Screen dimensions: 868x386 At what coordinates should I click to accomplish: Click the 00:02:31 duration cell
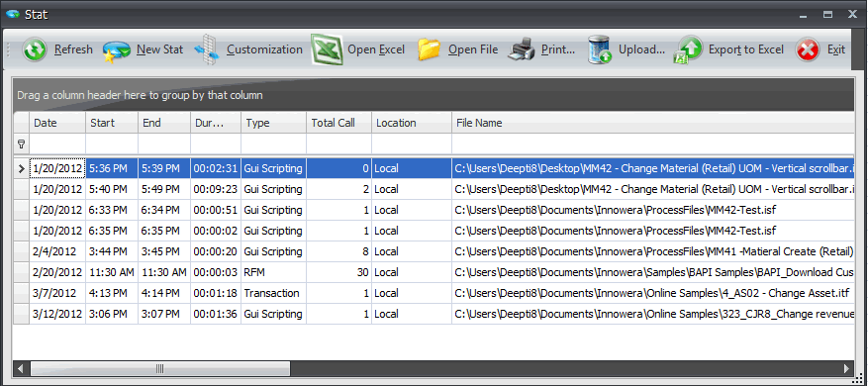point(216,168)
